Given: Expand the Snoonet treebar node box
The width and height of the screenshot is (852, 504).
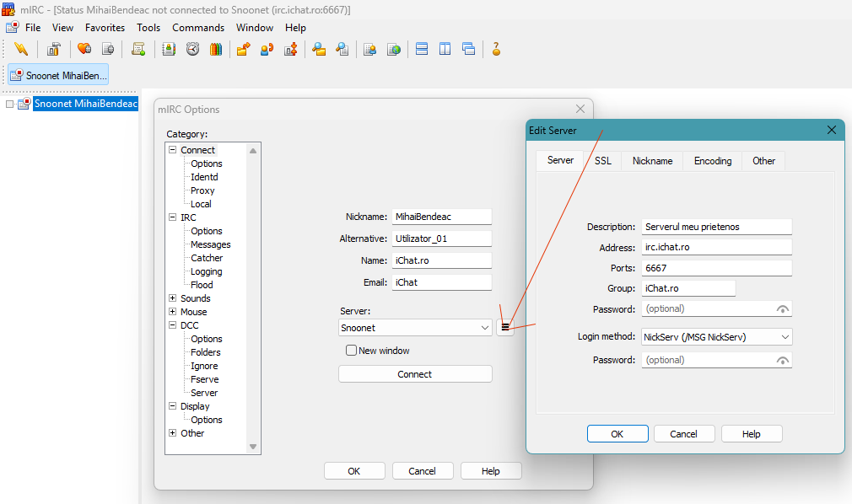Looking at the screenshot, I should coord(10,104).
